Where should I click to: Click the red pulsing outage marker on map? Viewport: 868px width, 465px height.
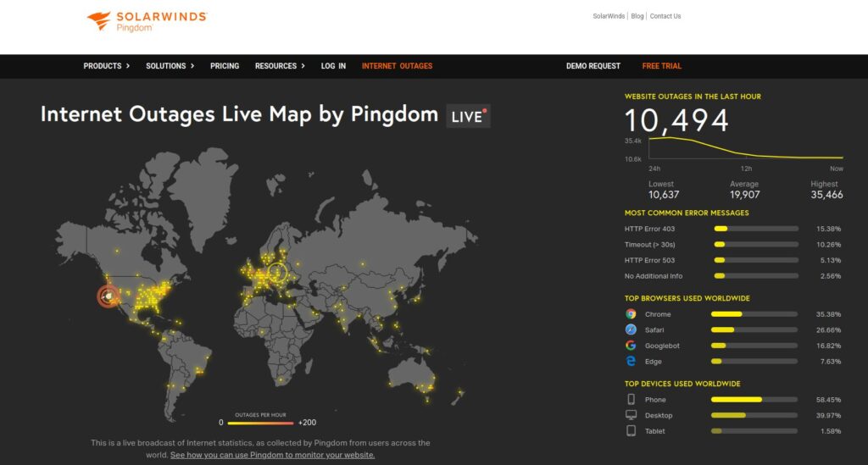coord(108,296)
